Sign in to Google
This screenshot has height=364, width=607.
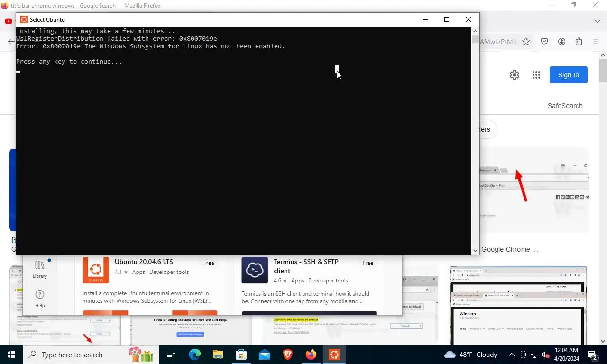(568, 75)
